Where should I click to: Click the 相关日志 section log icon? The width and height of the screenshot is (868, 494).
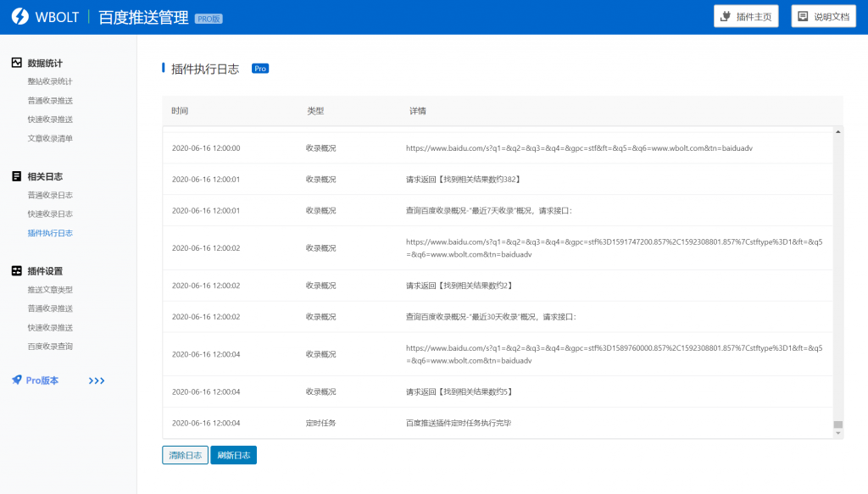[x=15, y=175]
